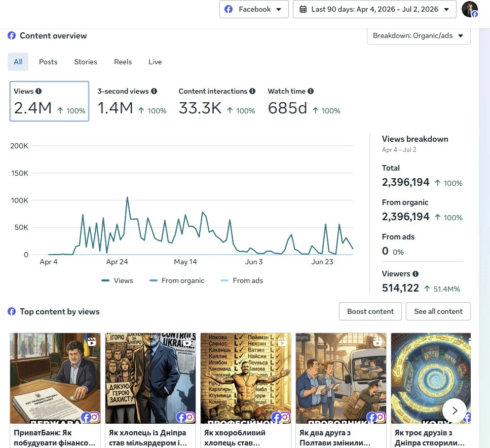Image resolution: width=490 pixels, height=448 pixels.
Task: Click Instagram badge on ПриватБанк thumbnail
Action: coord(94,417)
